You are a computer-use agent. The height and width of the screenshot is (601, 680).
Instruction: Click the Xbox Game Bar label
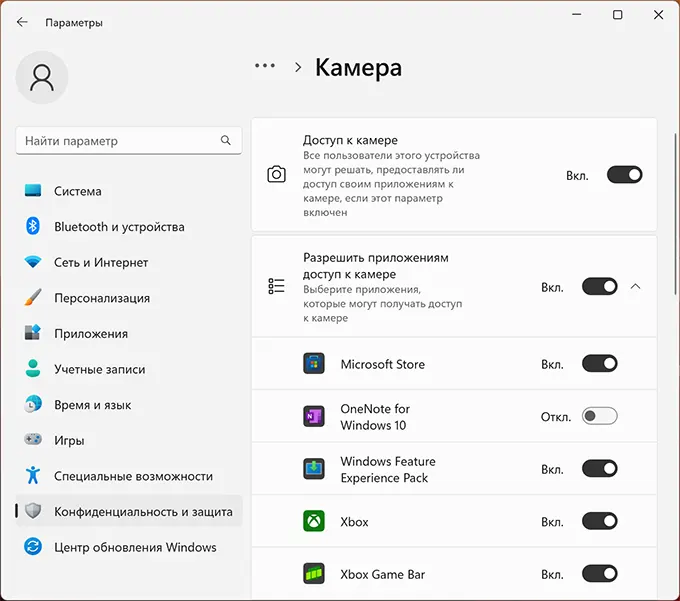coord(382,574)
